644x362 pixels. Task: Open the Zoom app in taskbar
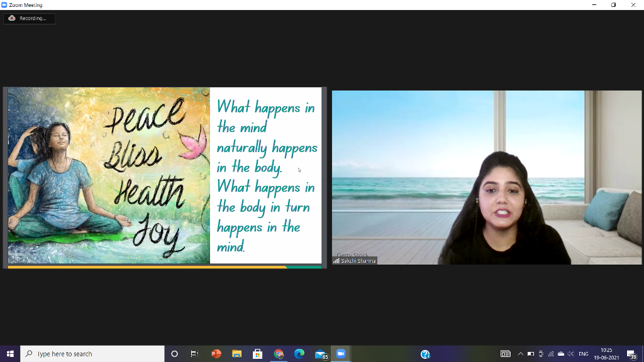[340, 354]
